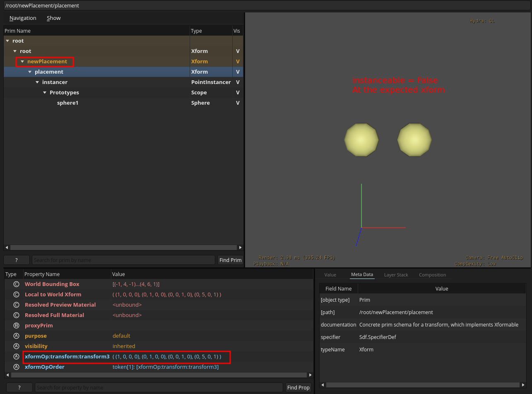Select the Local to World Xform property name
This screenshot has width=532, height=394.
coord(53,295)
